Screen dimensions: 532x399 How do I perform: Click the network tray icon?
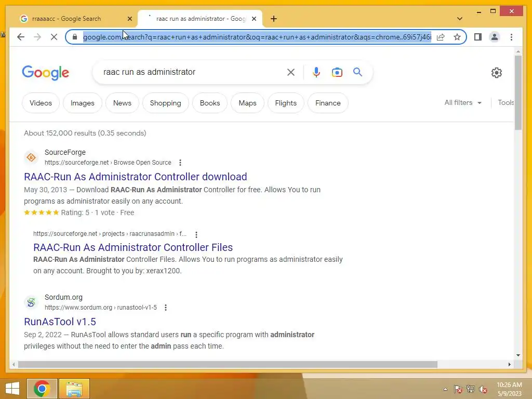point(471,389)
